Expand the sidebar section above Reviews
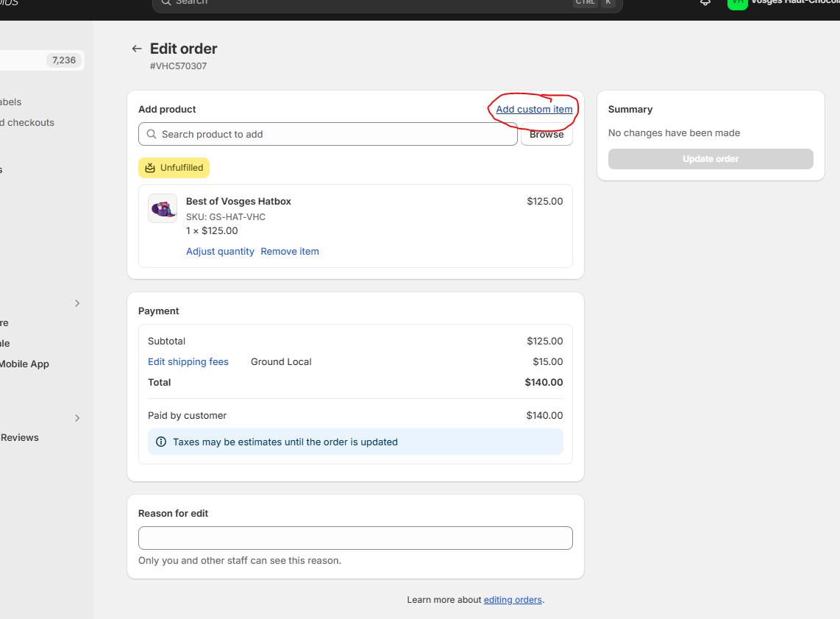840x619 pixels. pos(77,417)
